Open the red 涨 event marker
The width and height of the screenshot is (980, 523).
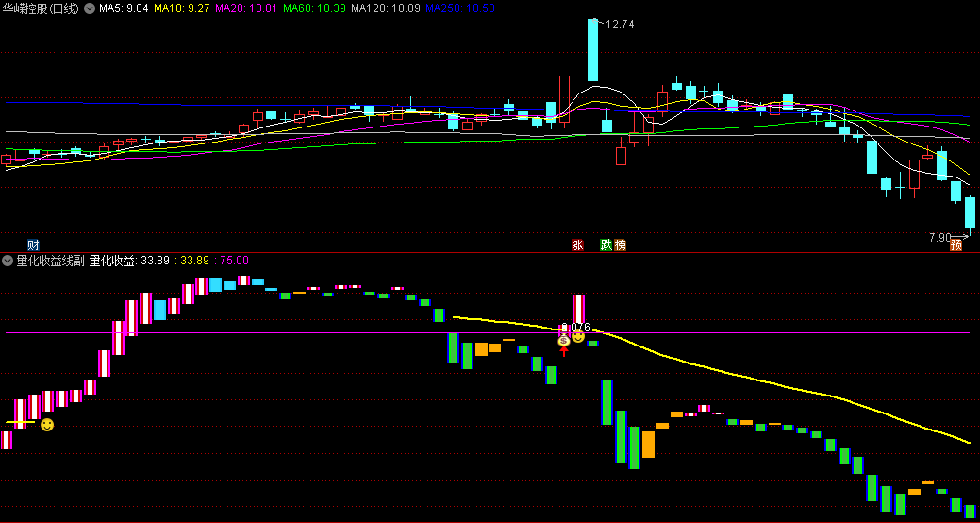coord(577,245)
